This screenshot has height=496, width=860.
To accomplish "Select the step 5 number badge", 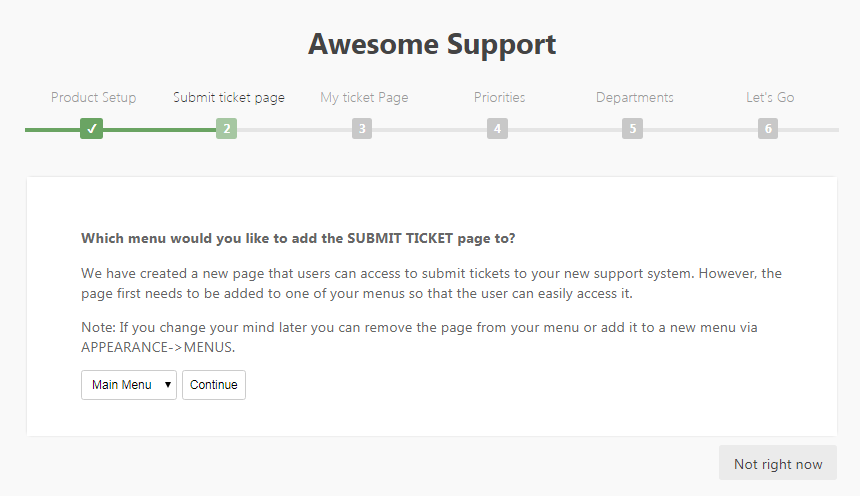I will point(632,129).
